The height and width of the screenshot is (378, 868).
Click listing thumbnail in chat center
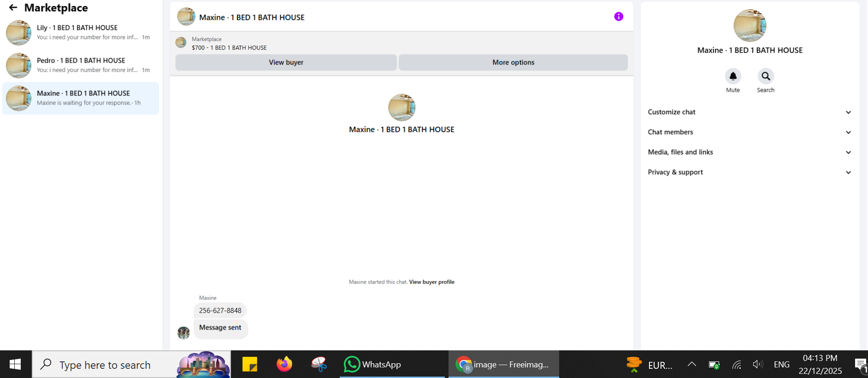(402, 107)
